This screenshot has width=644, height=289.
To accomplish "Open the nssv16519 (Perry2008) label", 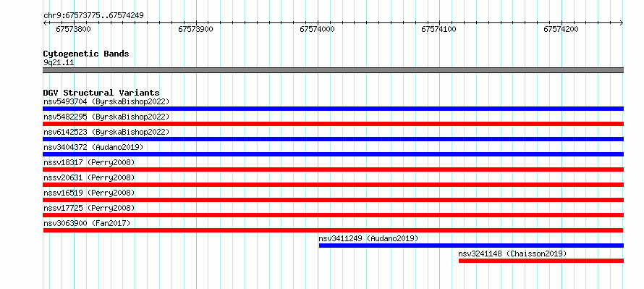I will pyautogui.click(x=89, y=193).
